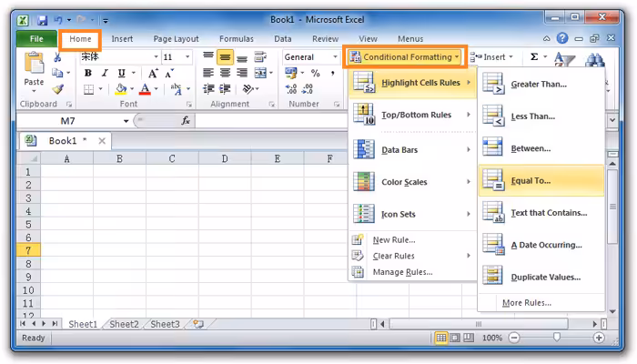Screen dimensions: 637x364
Task: Click the Increase Indent icon
Action: [x=225, y=88]
